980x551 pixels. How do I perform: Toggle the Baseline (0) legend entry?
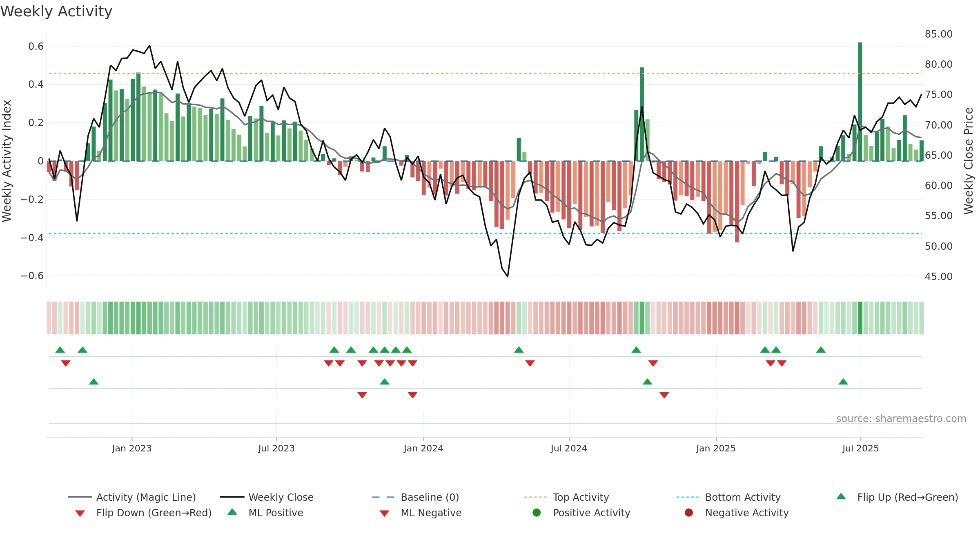coord(416,497)
